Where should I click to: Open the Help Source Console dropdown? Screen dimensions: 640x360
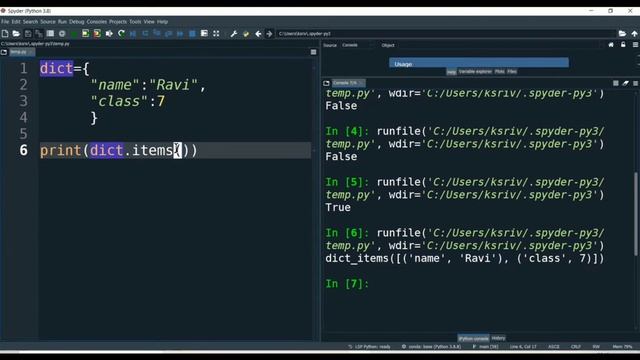[357, 45]
